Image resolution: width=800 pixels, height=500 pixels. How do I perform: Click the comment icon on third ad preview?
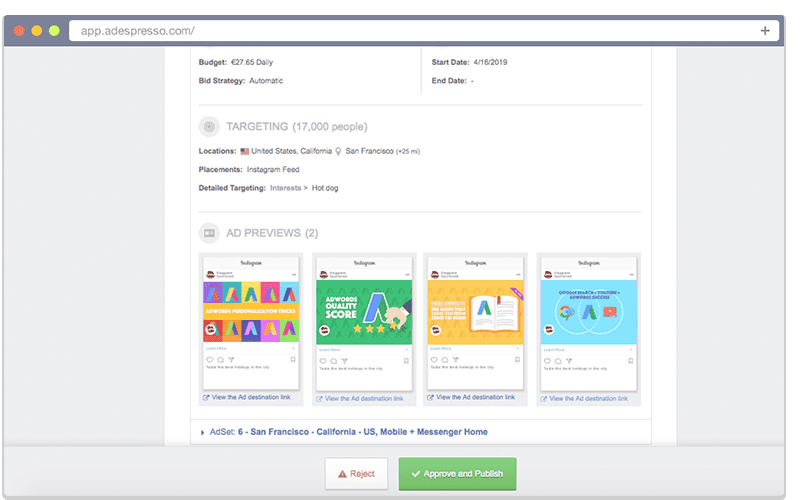click(x=444, y=359)
